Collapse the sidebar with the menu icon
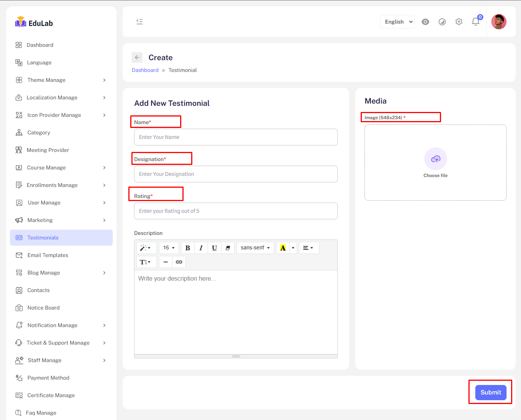 tap(139, 22)
